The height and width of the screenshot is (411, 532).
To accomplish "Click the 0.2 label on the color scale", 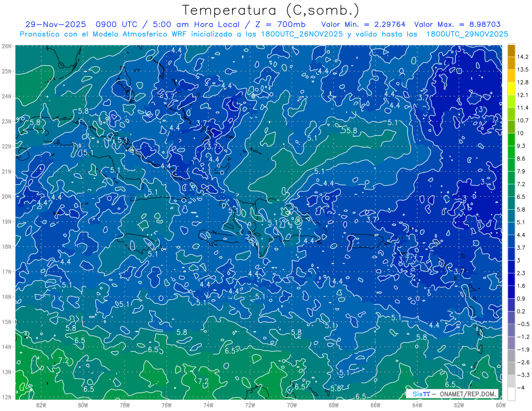I will point(521,311).
